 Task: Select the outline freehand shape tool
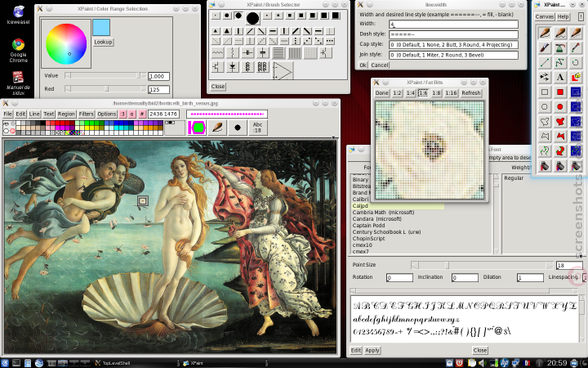(x=545, y=121)
